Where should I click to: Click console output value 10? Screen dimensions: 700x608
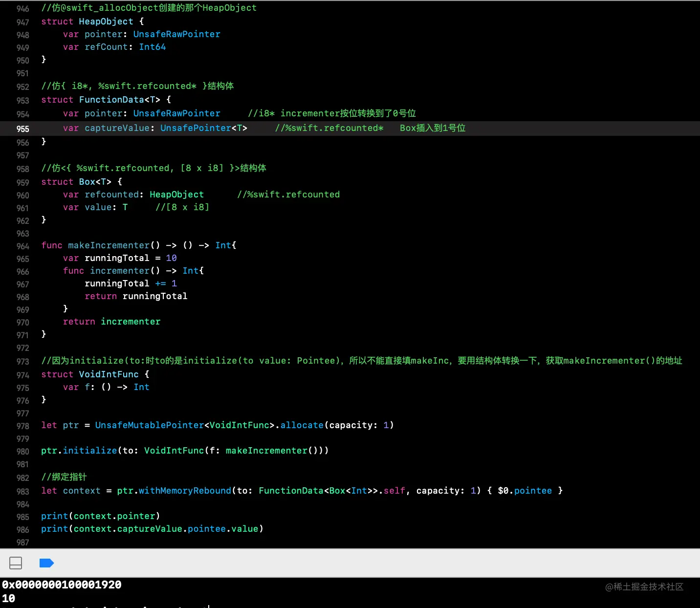pos(8,599)
